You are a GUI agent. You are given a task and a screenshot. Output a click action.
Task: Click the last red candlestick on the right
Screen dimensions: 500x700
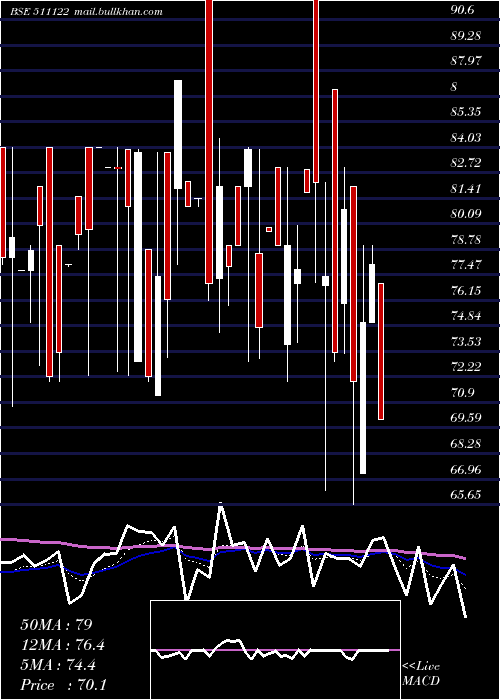381,351
